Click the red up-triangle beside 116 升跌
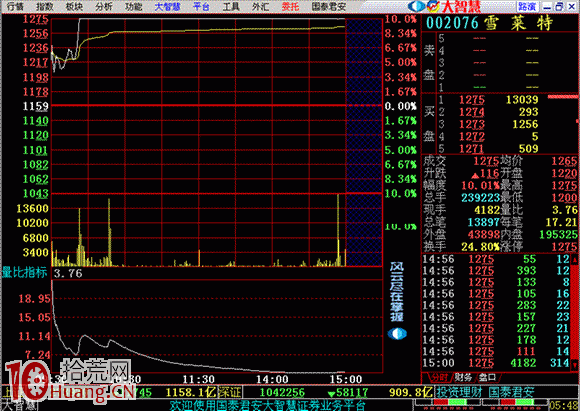The height and width of the screenshot is (411, 580). pos(476,175)
